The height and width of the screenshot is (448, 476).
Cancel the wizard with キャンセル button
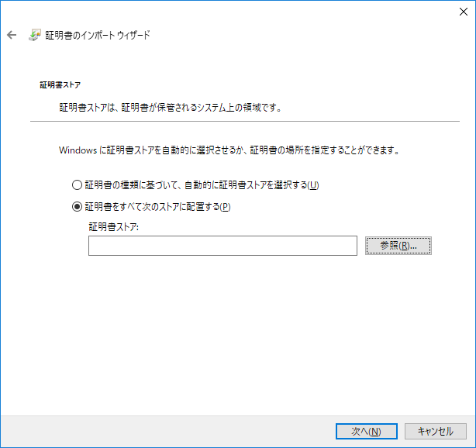tap(436, 431)
